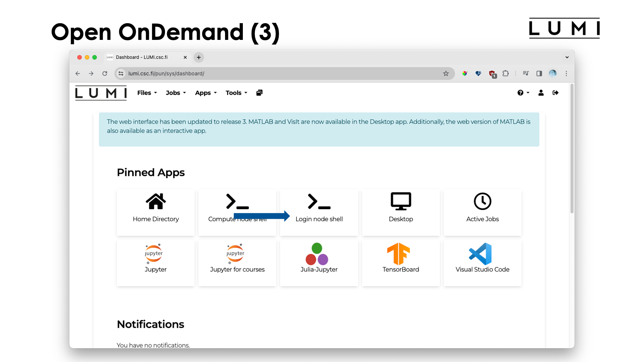Click the release 3 update announcement banner

[319, 129]
